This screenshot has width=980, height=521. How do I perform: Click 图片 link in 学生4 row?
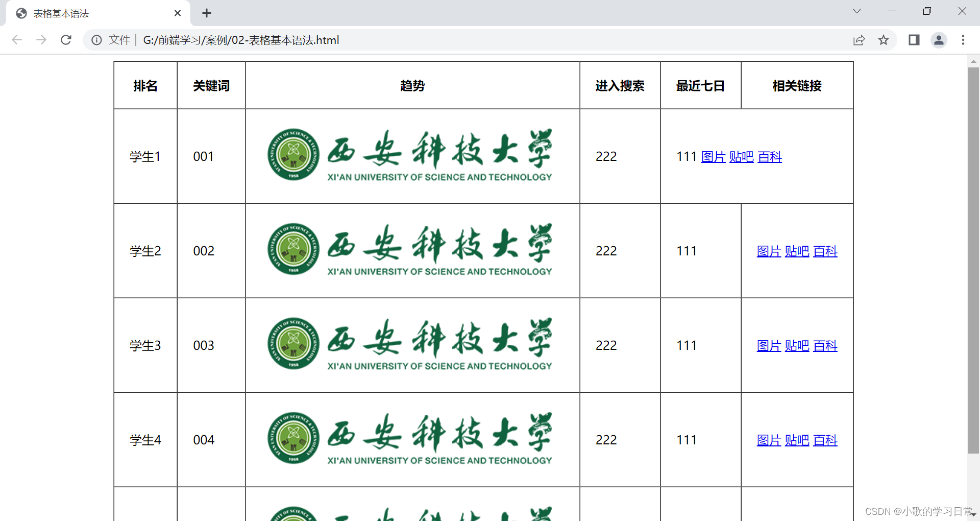[x=769, y=440]
